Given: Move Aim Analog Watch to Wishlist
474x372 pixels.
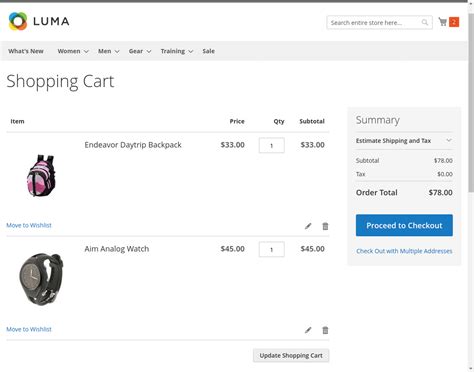Looking at the screenshot, I should (x=29, y=329).
